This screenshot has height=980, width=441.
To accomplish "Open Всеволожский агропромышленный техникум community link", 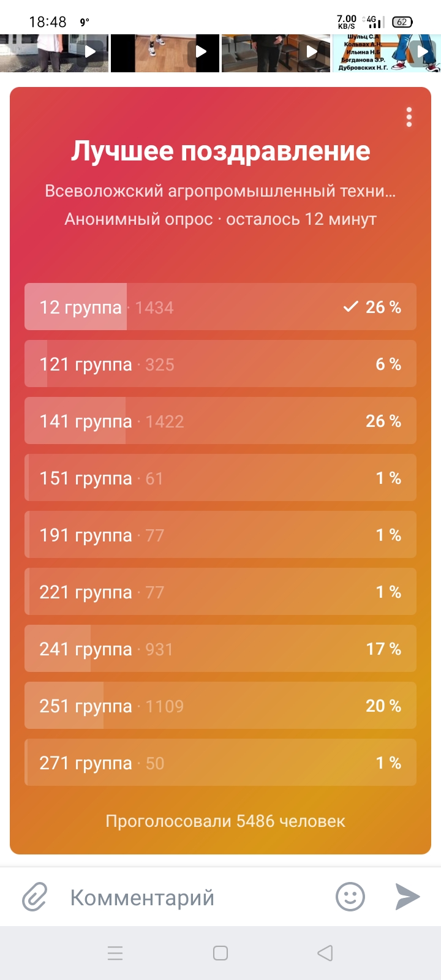I will coord(221,191).
